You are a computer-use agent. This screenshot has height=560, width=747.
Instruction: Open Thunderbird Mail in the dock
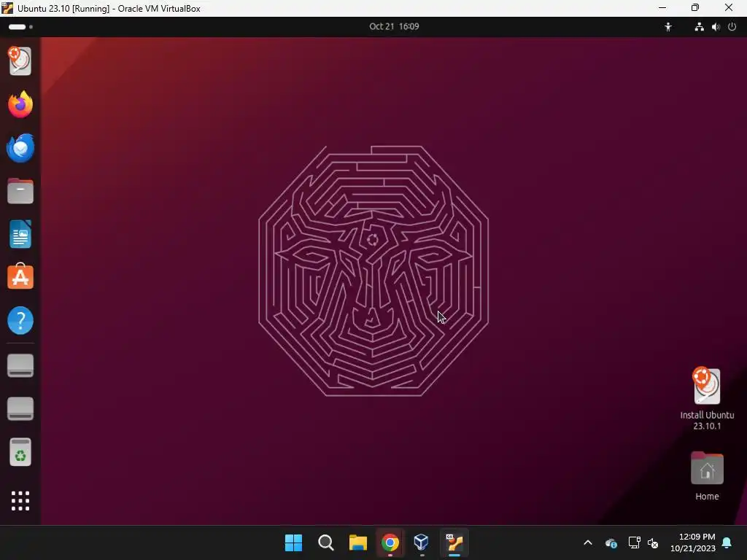[x=20, y=147]
